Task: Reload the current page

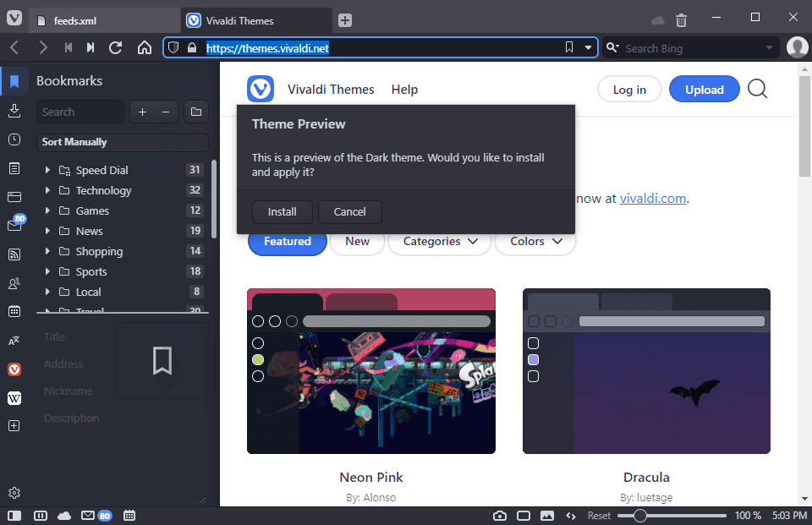Action: 116,47
